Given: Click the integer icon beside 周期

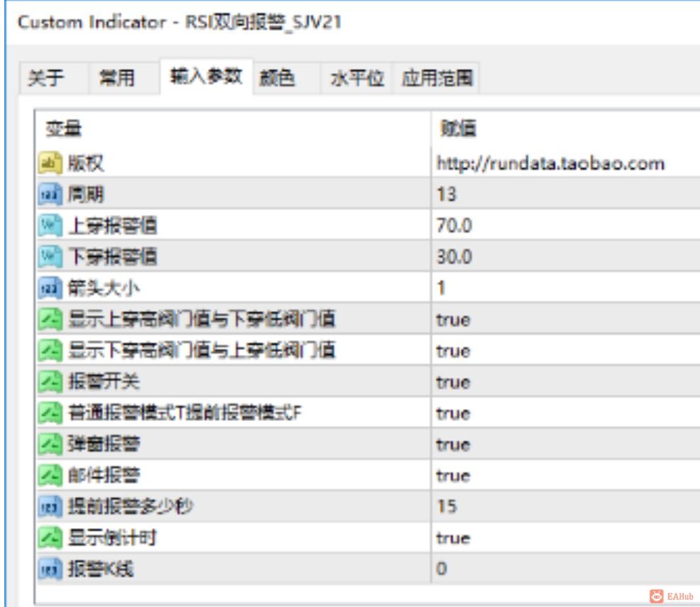Looking at the screenshot, I should [x=50, y=194].
